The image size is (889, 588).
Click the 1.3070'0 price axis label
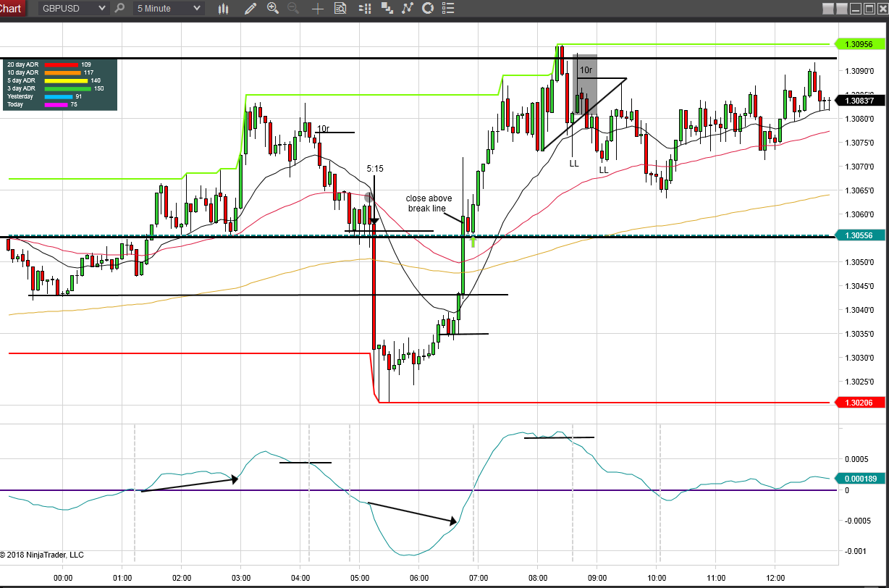(859, 167)
